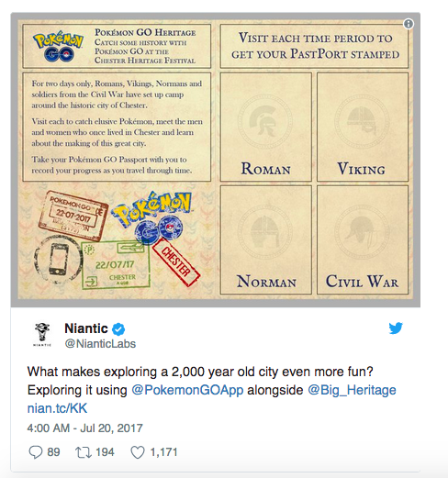The width and height of the screenshot is (448, 478).
Task: Click Niantic profile avatar
Action: click(42, 334)
